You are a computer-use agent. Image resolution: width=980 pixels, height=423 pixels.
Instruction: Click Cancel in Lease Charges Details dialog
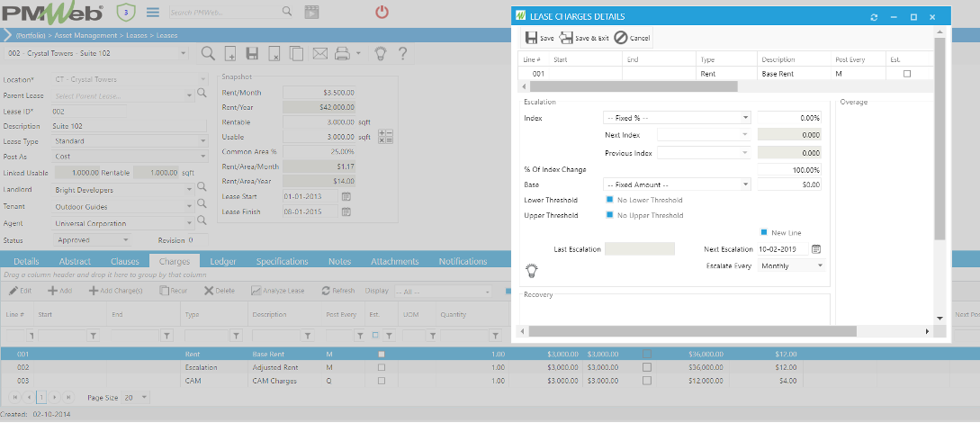[633, 38]
